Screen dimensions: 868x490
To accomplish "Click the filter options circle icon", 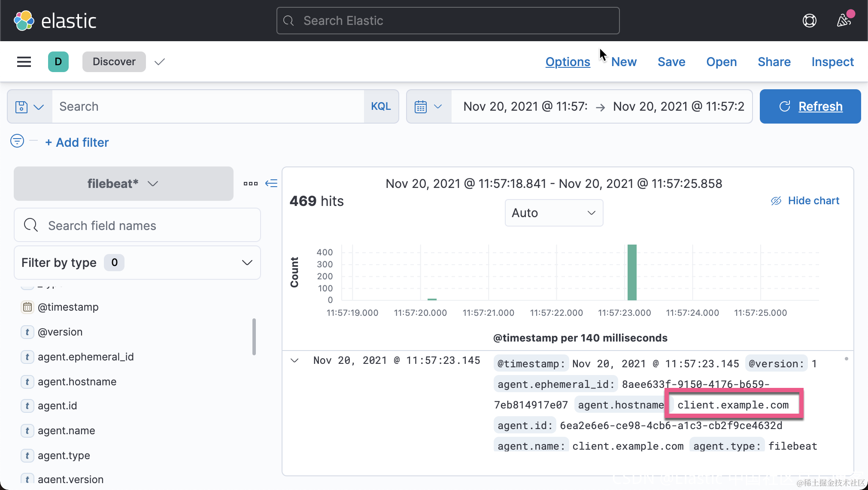I will coord(17,141).
